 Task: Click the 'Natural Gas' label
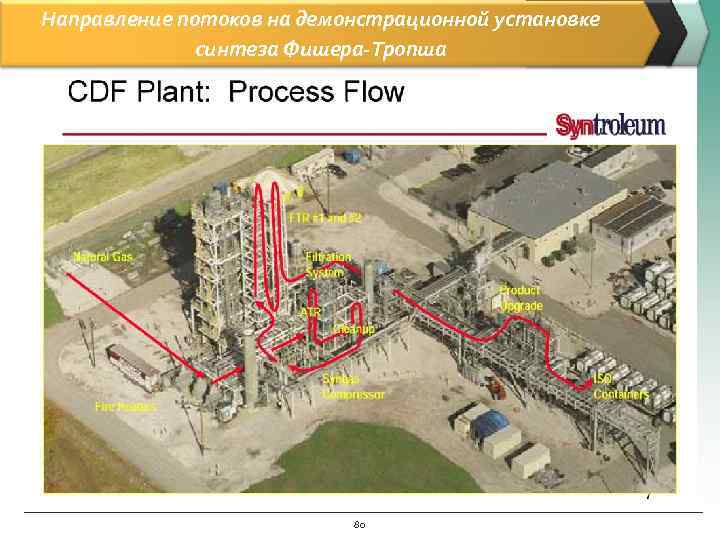coord(103,257)
